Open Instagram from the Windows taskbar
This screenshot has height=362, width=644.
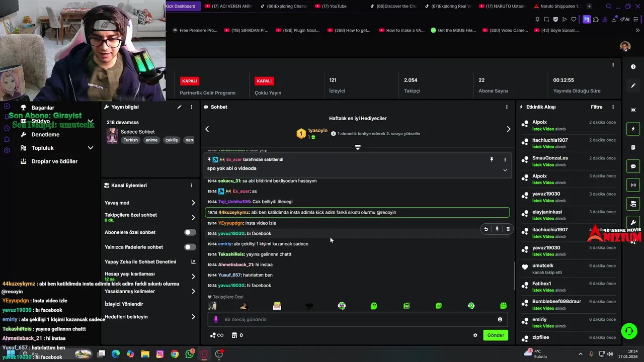(160, 354)
